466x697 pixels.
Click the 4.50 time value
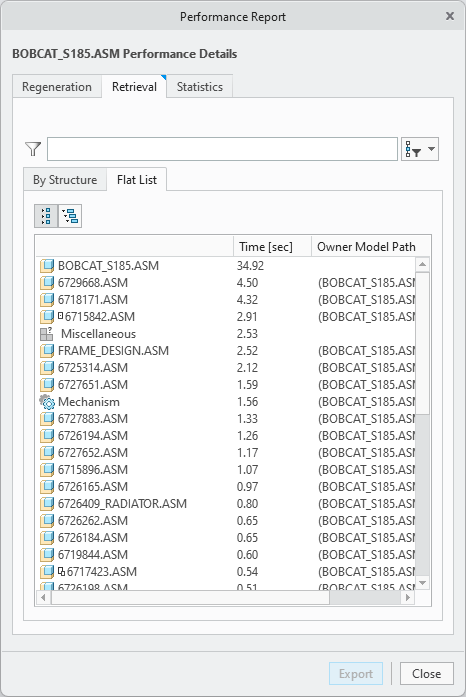(x=247, y=283)
